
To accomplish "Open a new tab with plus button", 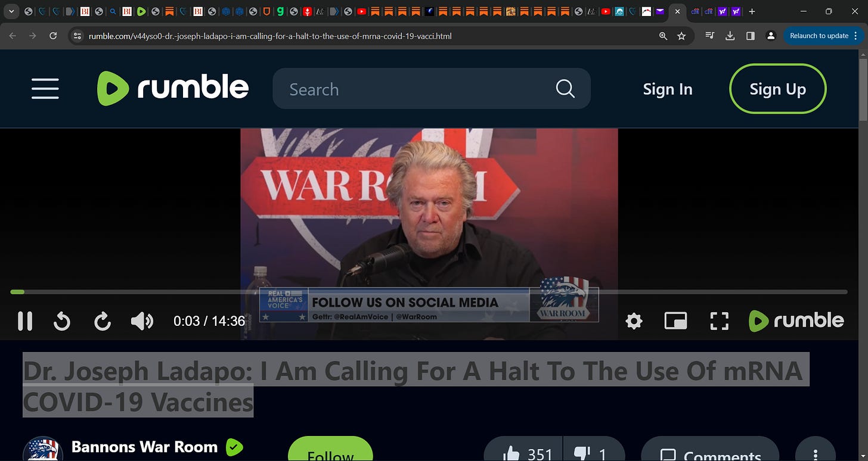I will tap(752, 11).
